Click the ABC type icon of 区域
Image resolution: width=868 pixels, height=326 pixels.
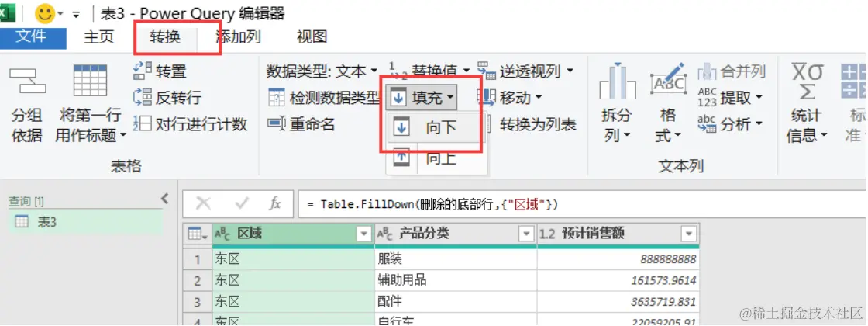(223, 234)
